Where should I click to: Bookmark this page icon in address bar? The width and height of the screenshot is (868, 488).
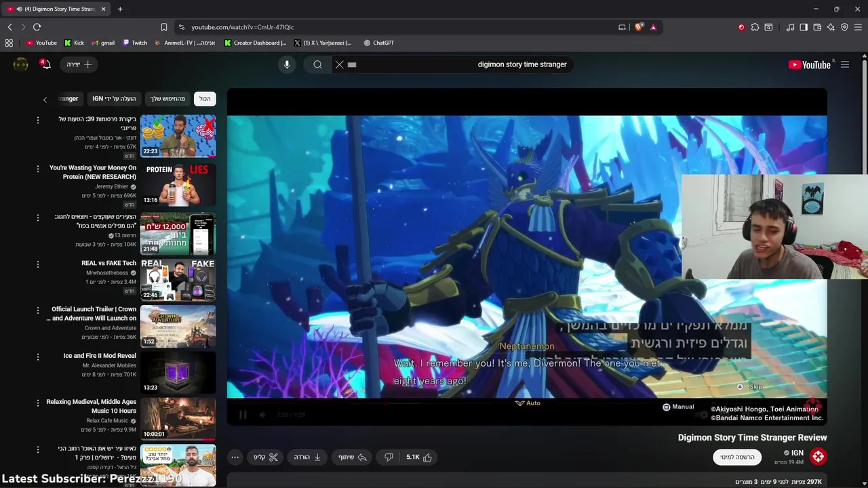(x=163, y=27)
